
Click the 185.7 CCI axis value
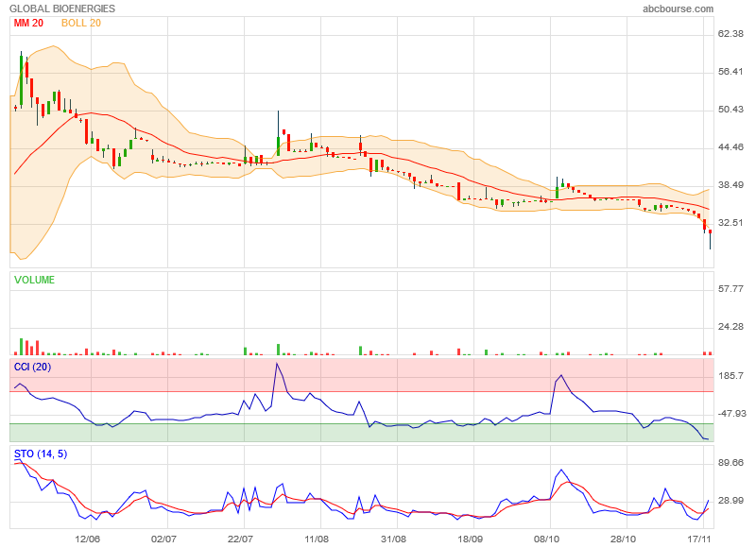[730, 376]
